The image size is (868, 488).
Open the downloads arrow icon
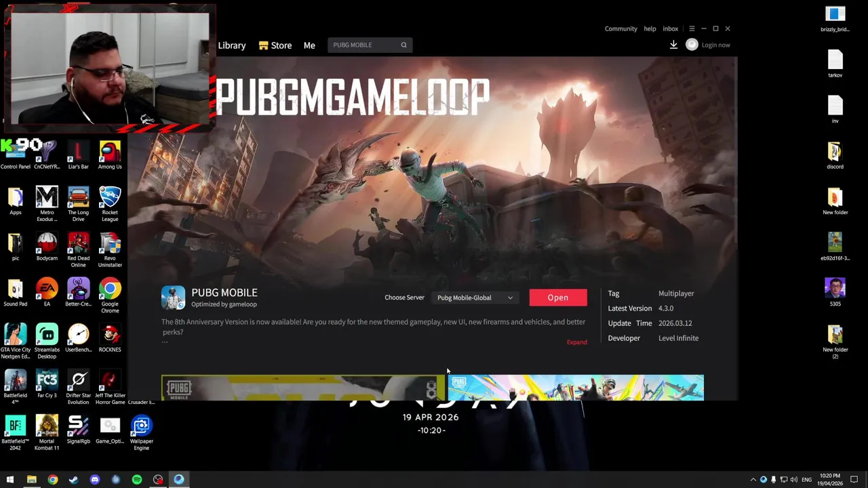click(x=673, y=45)
